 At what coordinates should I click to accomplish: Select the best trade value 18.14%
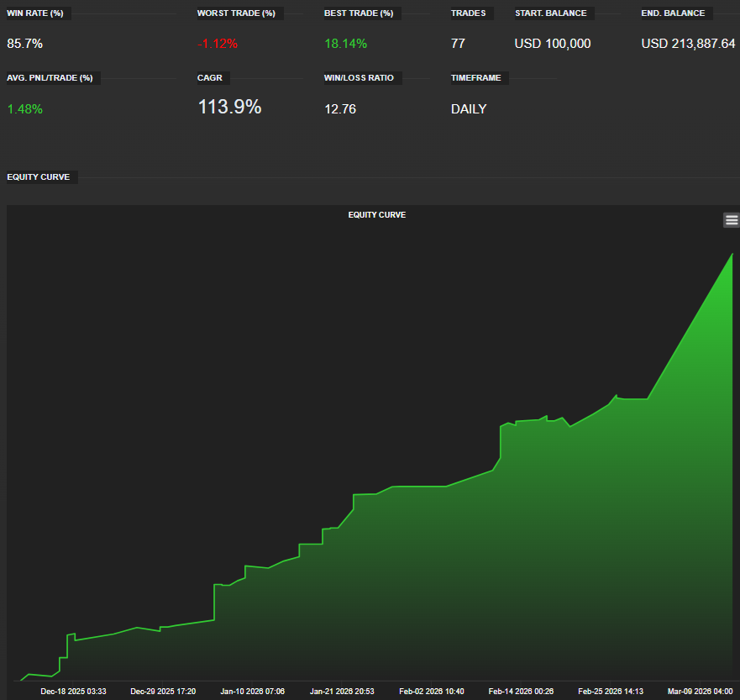pyautogui.click(x=345, y=44)
